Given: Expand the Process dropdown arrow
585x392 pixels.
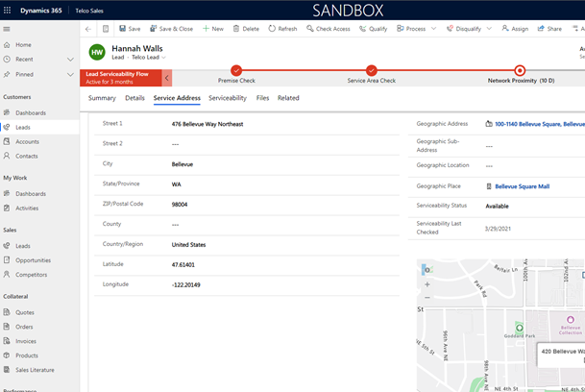Looking at the screenshot, I should (433, 29).
